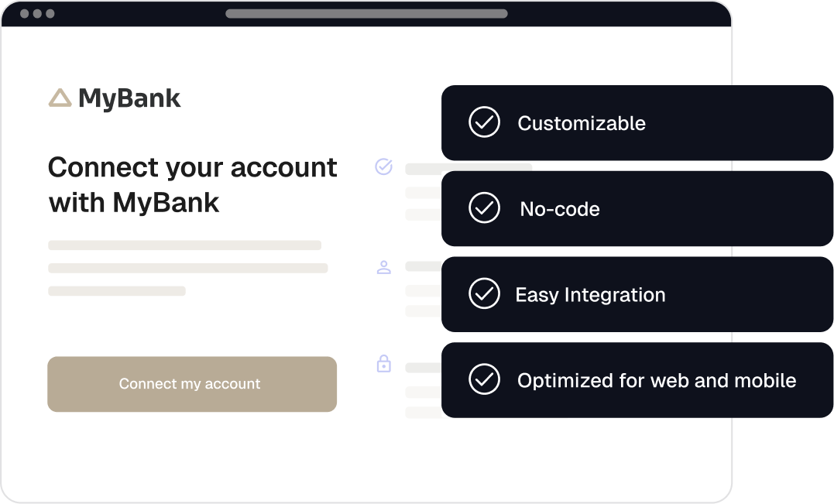834x504 pixels.
Task: Select the No-code feature label
Action: (560, 209)
